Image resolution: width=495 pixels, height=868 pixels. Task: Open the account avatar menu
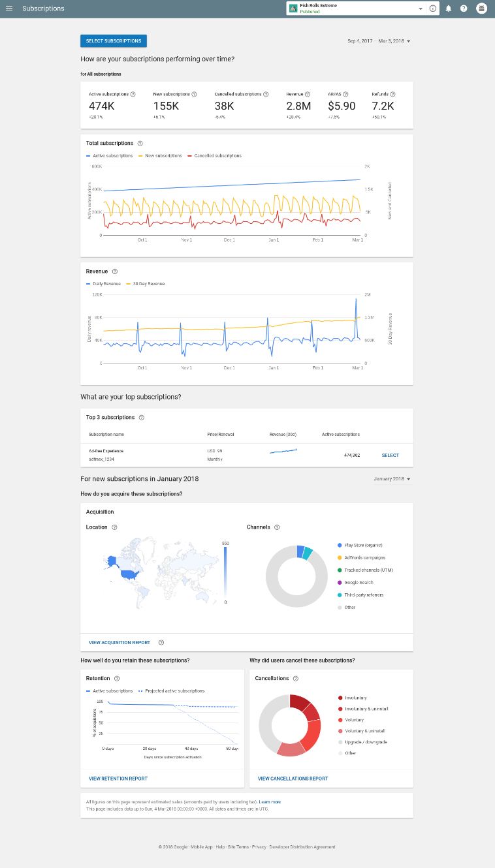coord(482,8)
